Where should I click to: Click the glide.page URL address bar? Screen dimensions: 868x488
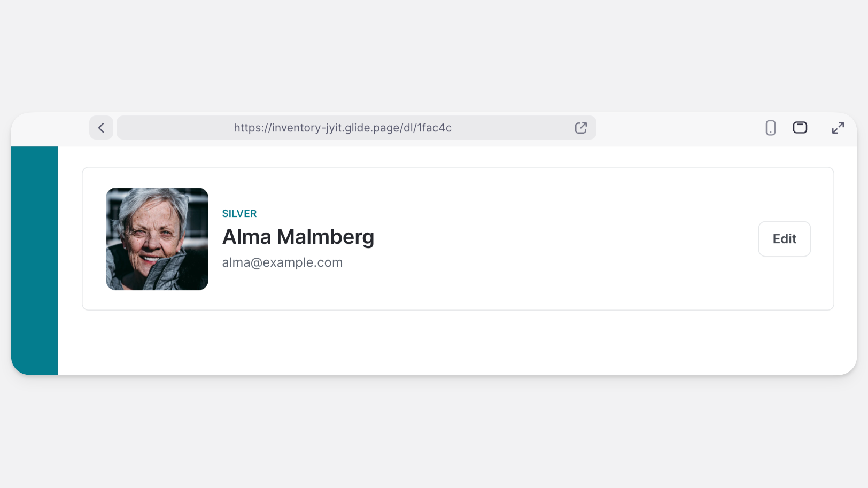(x=343, y=128)
